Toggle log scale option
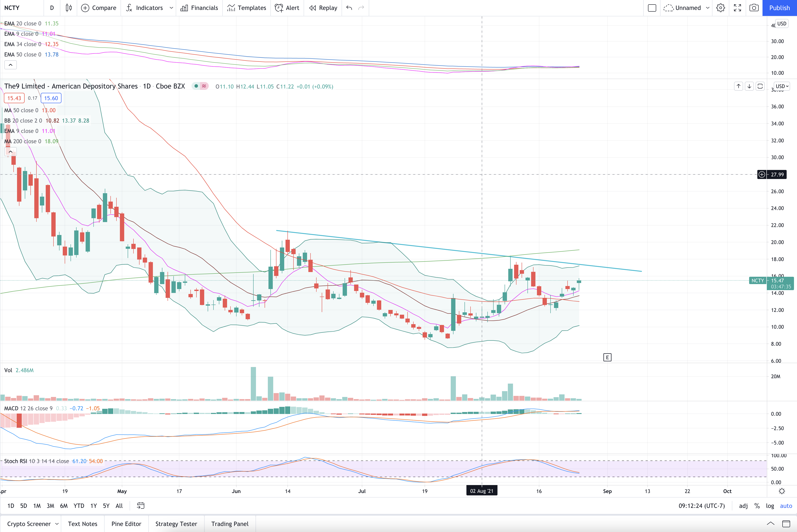The image size is (797, 532). pos(770,506)
